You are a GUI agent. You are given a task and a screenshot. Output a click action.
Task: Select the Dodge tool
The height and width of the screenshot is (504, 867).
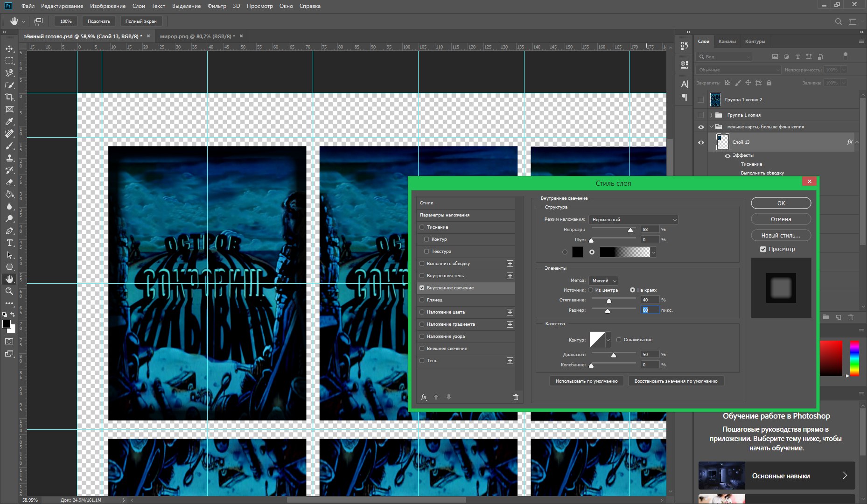point(9,219)
